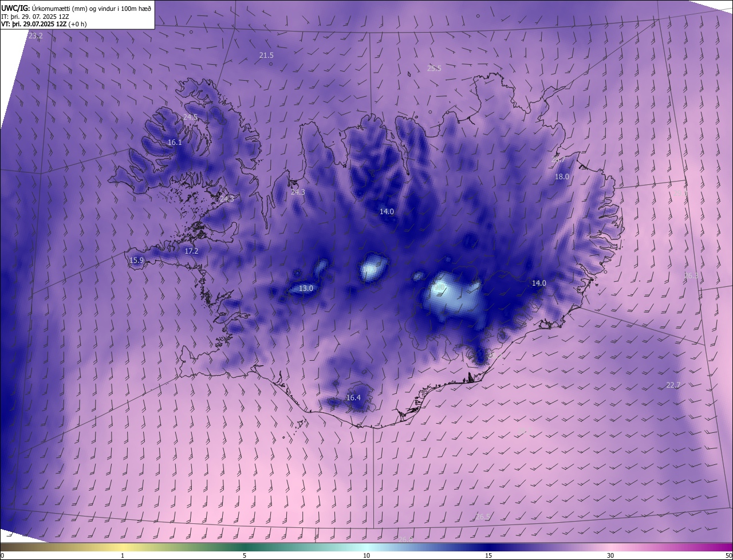The height and width of the screenshot is (560, 733).
Task: Click the 26.5 value label
Action: (483, 516)
